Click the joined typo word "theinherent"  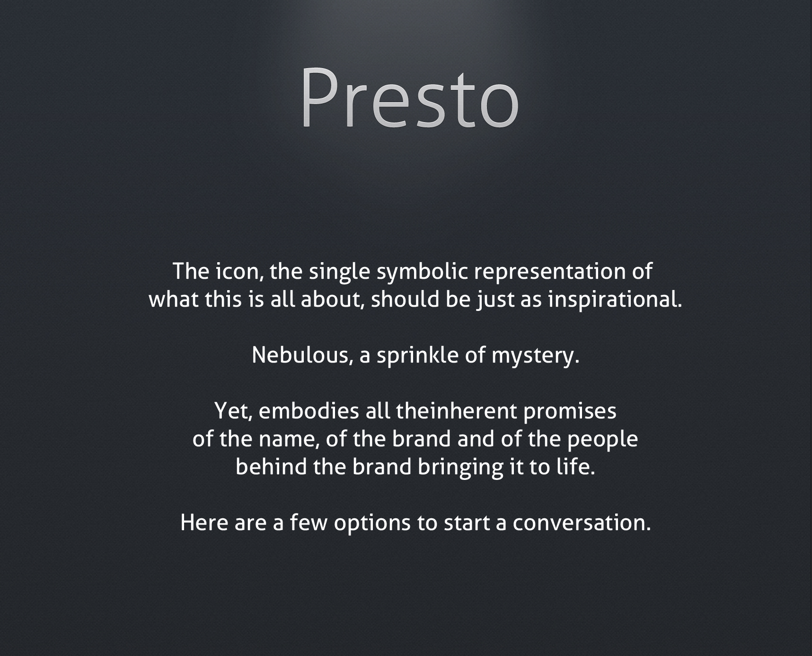point(456,411)
